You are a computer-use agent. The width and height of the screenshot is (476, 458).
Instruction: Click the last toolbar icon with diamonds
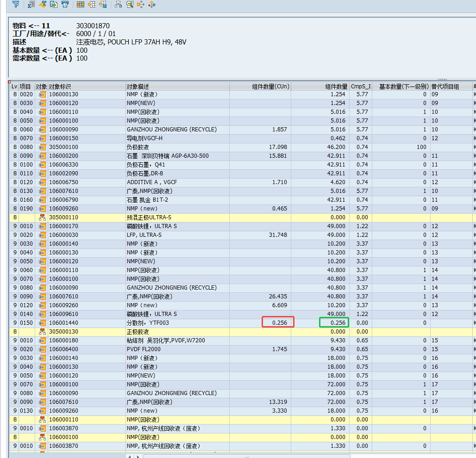pos(152,4)
